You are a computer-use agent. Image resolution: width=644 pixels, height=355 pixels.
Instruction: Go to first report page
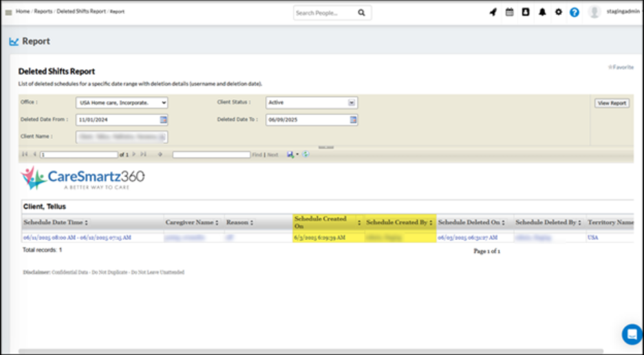[x=25, y=155]
